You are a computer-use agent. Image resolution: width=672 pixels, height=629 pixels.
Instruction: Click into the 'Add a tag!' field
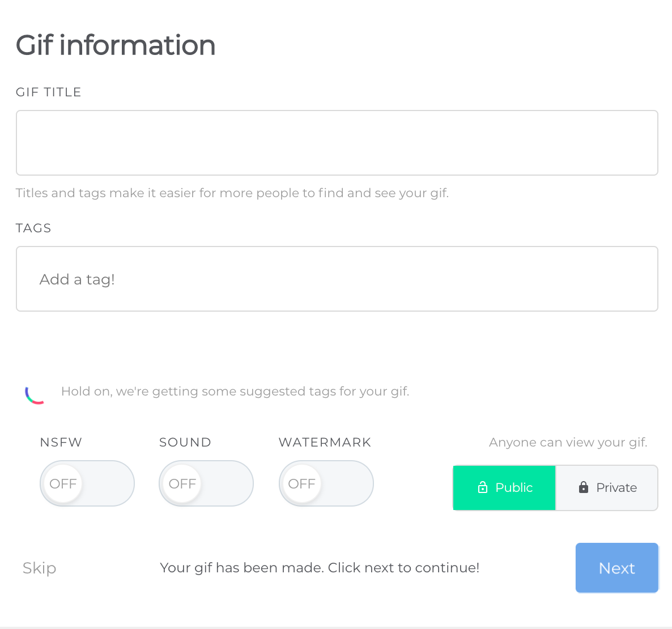pos(337,279)
